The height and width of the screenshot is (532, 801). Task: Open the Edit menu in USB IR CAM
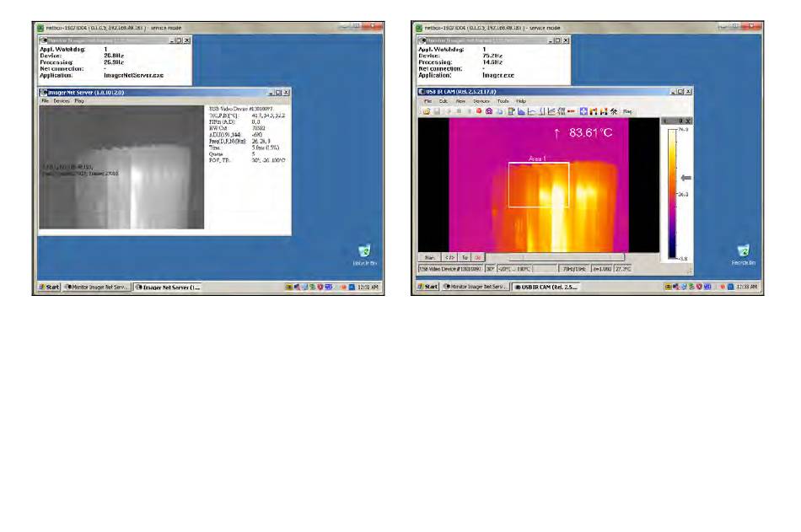point(444,101)
